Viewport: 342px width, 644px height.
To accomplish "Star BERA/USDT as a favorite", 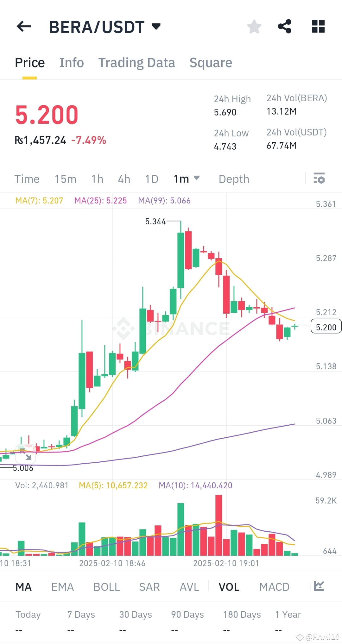I will click(254, 27).
